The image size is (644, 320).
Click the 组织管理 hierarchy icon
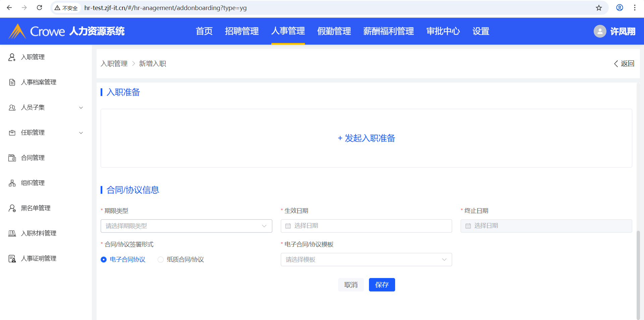pos(12,183)
